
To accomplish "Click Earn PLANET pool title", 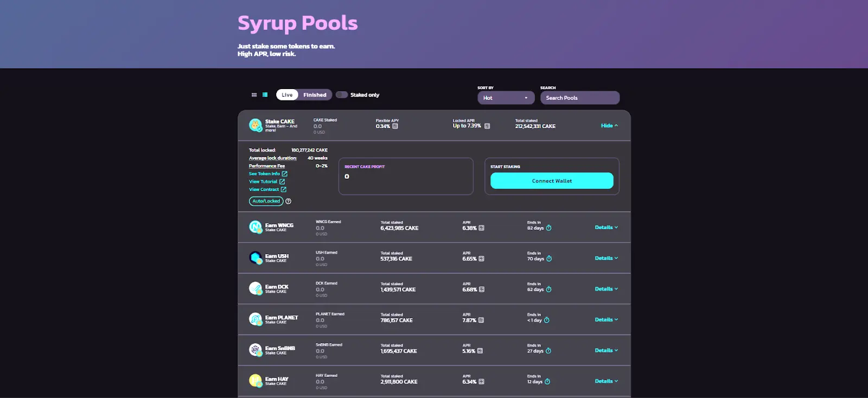I will point(282,317).
